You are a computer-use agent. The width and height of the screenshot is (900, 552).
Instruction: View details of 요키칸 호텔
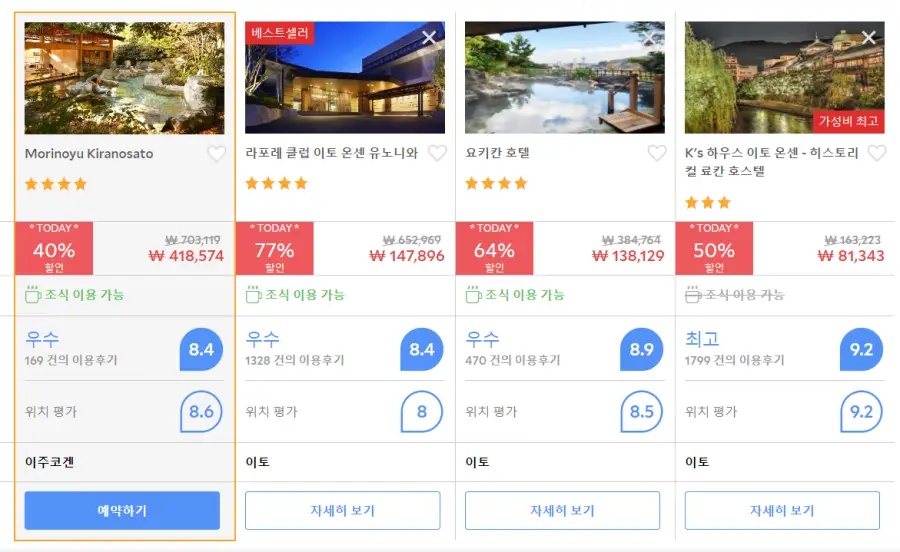pyautogui.click(x=562, y=510)
